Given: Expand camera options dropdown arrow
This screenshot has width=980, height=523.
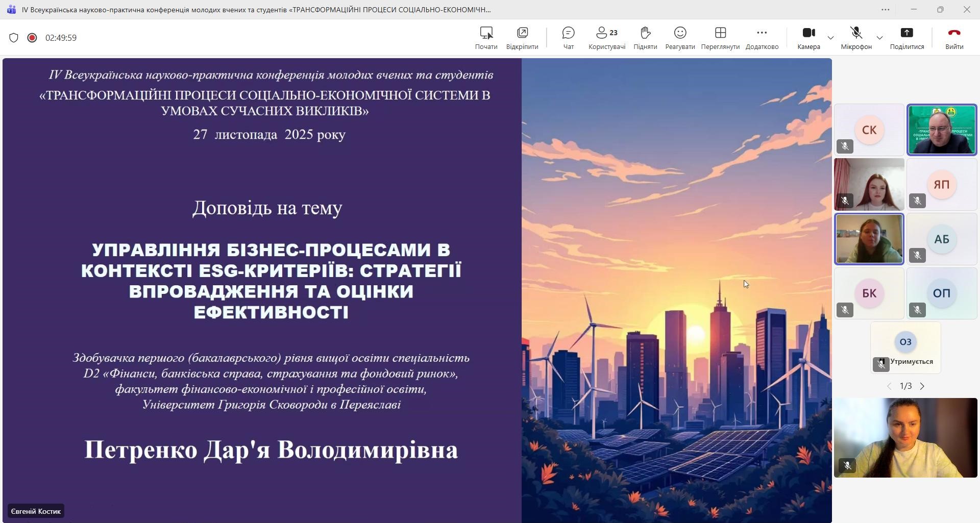Looking at the screenshot, I should [830, 38].
